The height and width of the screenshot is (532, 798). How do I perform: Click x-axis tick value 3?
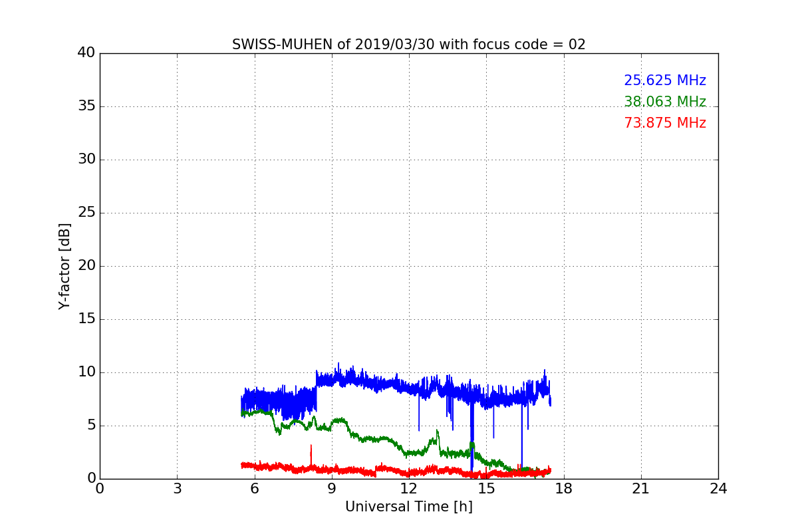[x=177, y=489]
